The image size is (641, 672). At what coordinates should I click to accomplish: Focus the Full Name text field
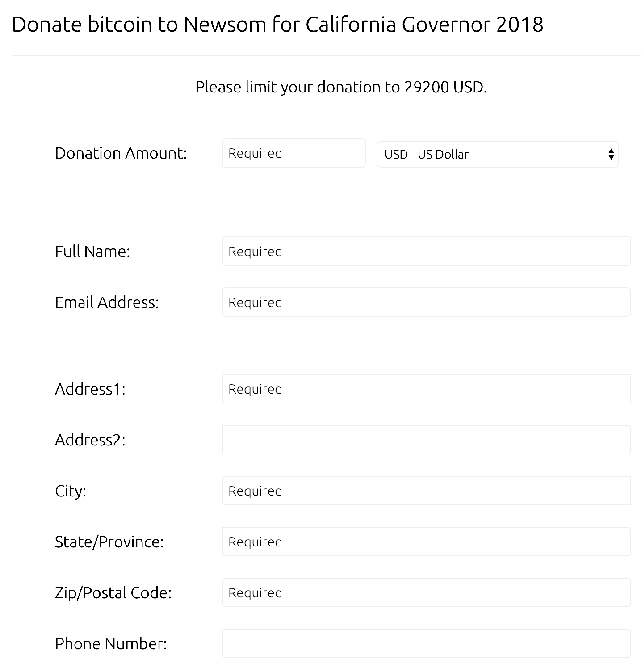(x=426, y=251)
